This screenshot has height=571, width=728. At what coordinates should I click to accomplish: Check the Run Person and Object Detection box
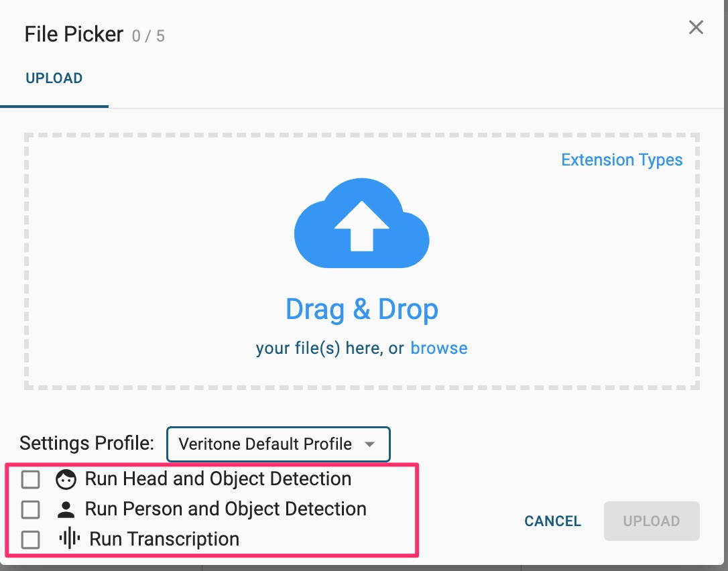coord(31,510)
